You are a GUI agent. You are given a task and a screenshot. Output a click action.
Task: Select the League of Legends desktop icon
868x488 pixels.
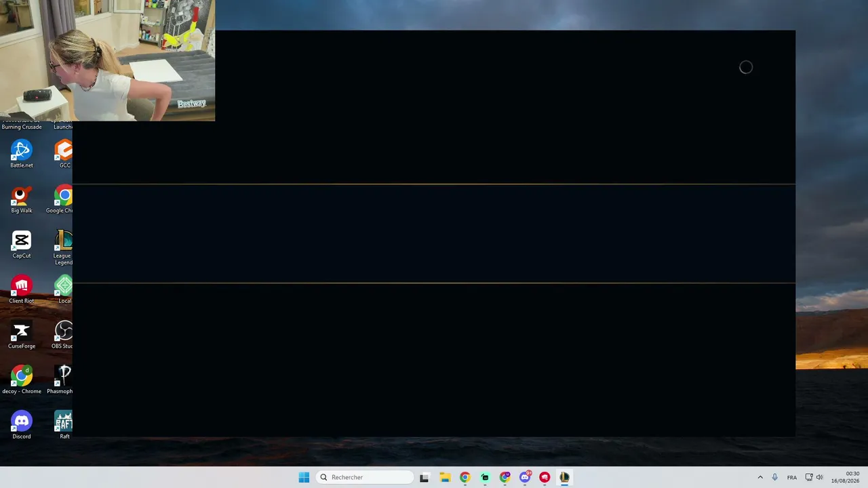point(63,247)
